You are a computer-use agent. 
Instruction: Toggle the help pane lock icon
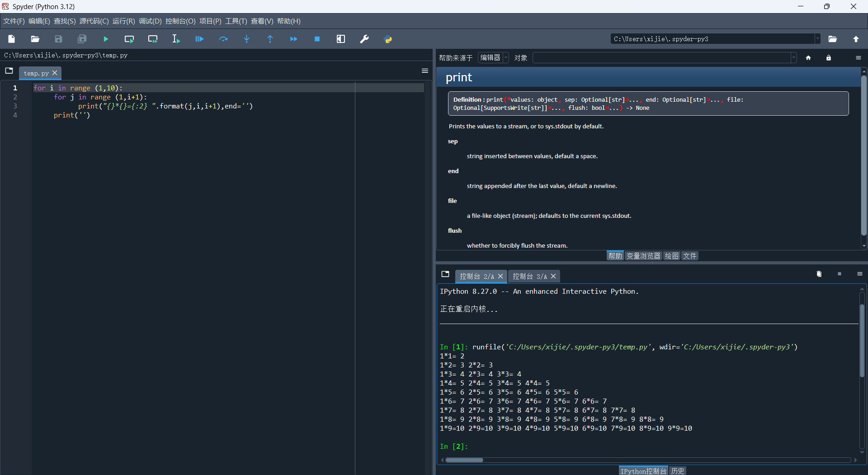coord(828,58)
